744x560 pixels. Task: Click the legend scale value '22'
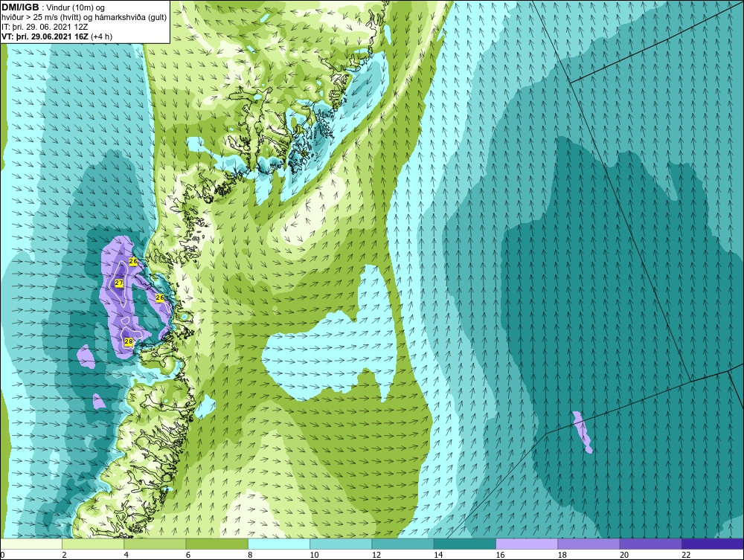coord(685,556)
